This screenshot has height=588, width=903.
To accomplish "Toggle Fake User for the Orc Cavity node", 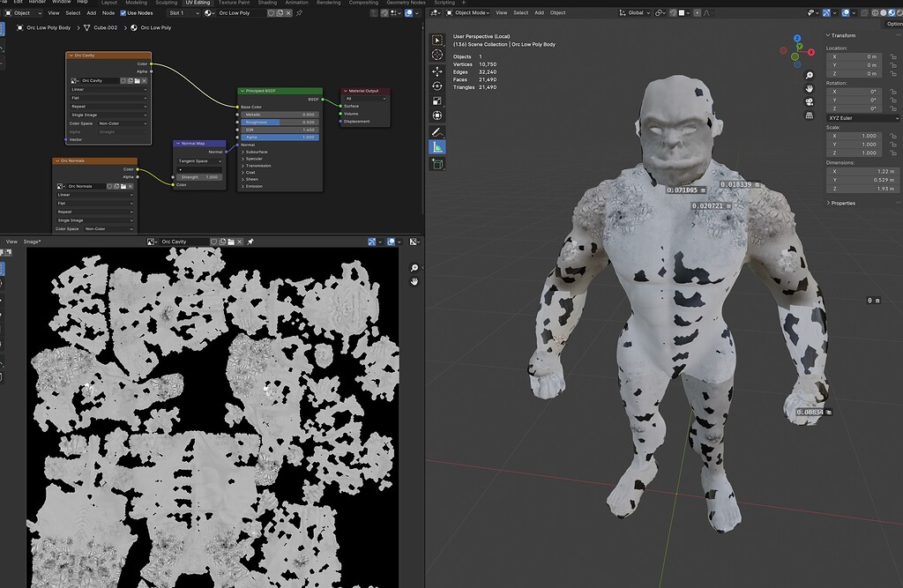I will pyautogui.click(x=123, y=81).
